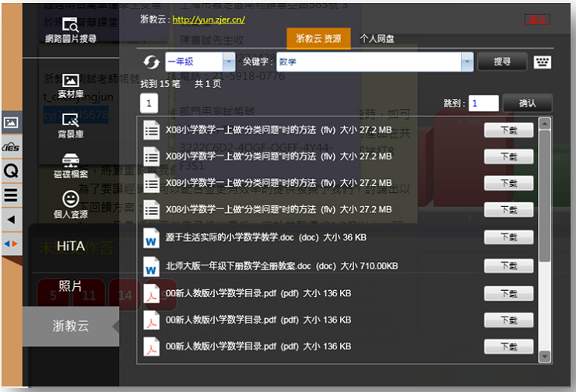Go to page 1 button
576x392 pixels.
tap(149, 103)
